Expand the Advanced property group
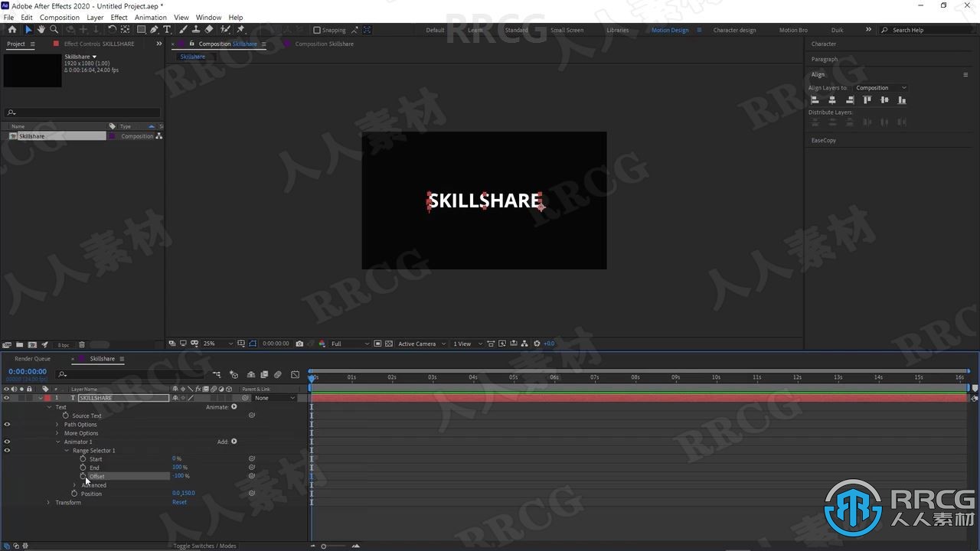Screen dimensions: 980x551 click(74, 485)
